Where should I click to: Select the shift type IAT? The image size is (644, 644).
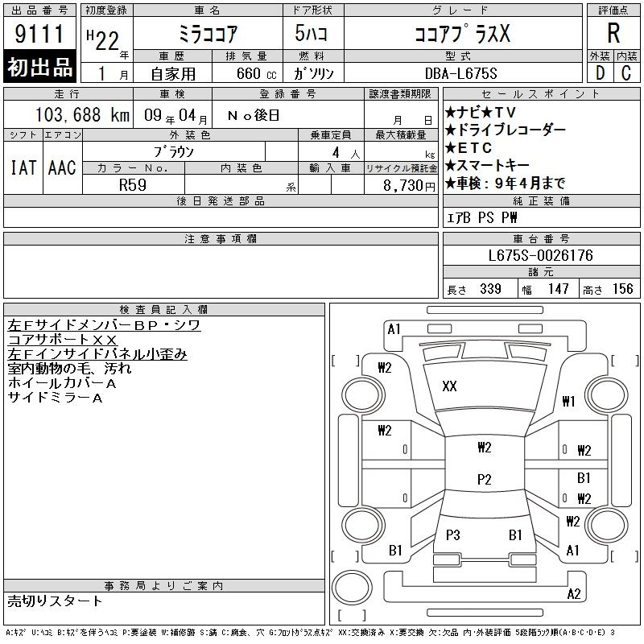(23, 167)
